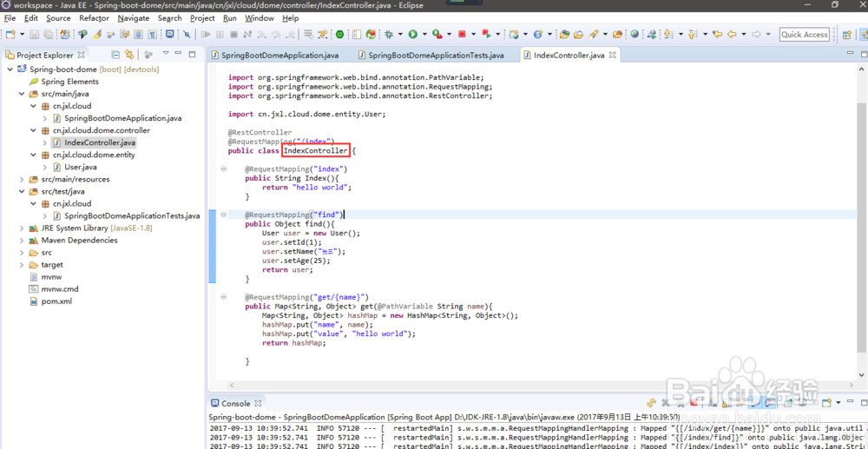Screen dimensions: 868x449
Task: Click the Disconnect debug icon
Action: pos(247,35)
